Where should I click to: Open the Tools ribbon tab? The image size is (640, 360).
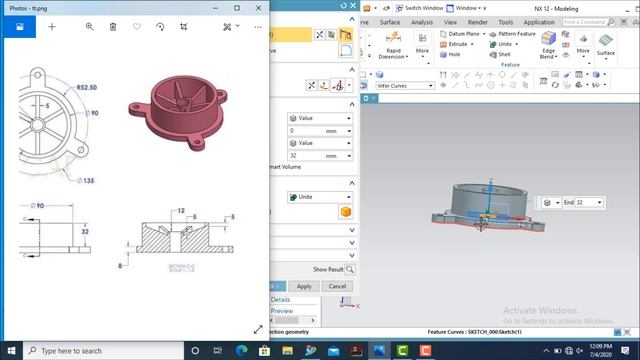coord(505,22)
